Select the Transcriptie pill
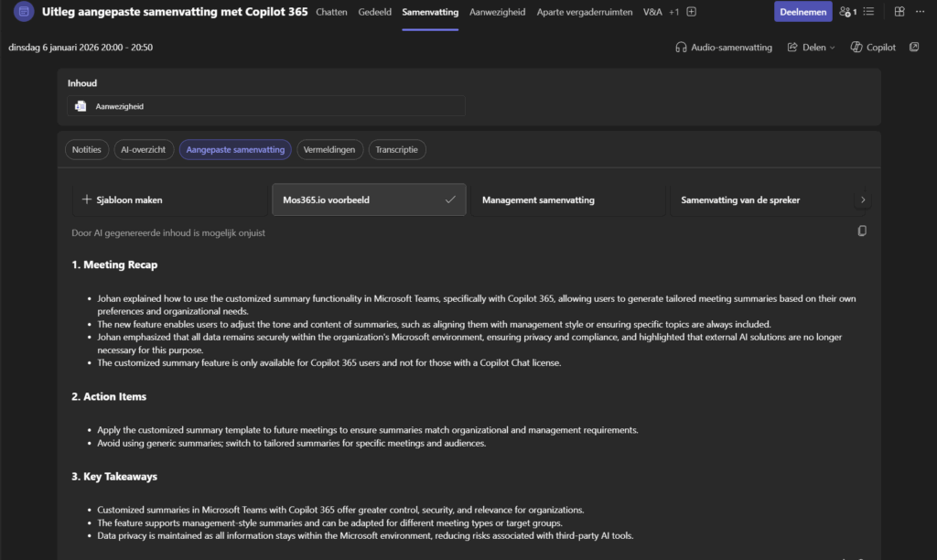937x560 pixels. pos(397,150)
